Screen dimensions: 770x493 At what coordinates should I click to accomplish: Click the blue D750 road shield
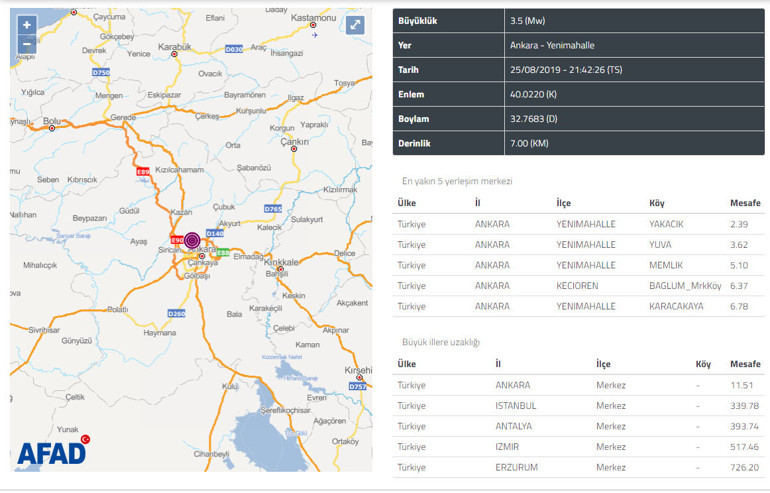[x=99, y=73]
